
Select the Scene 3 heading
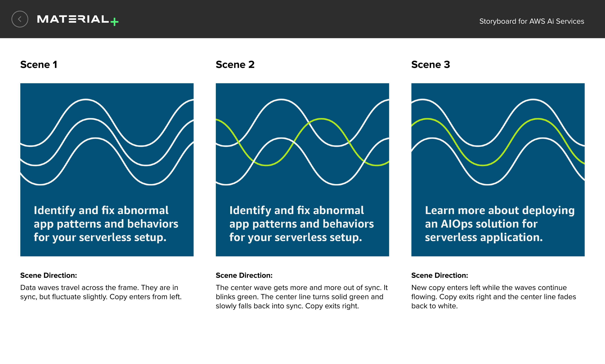(x=430, y=65)
